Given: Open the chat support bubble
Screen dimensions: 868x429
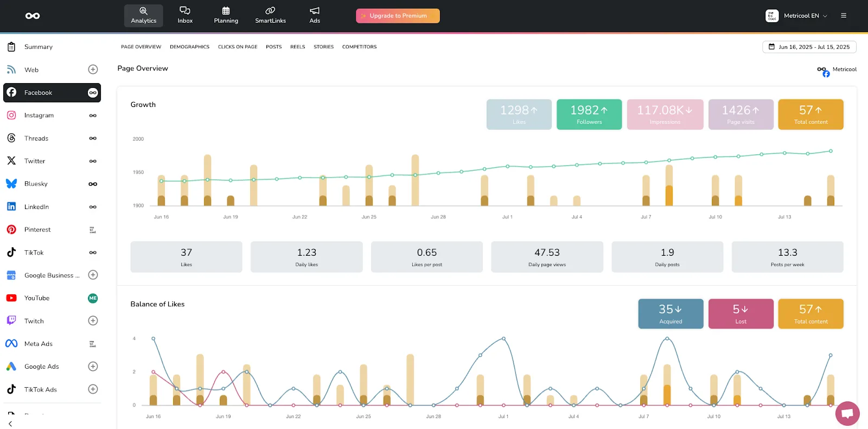Looking at the screenshot, I should click(x=847, y=414).
